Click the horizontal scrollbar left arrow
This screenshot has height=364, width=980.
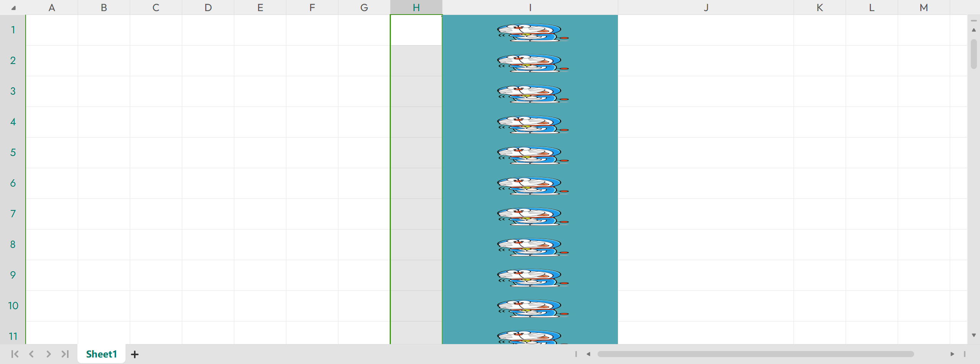(x=588, y=354)
